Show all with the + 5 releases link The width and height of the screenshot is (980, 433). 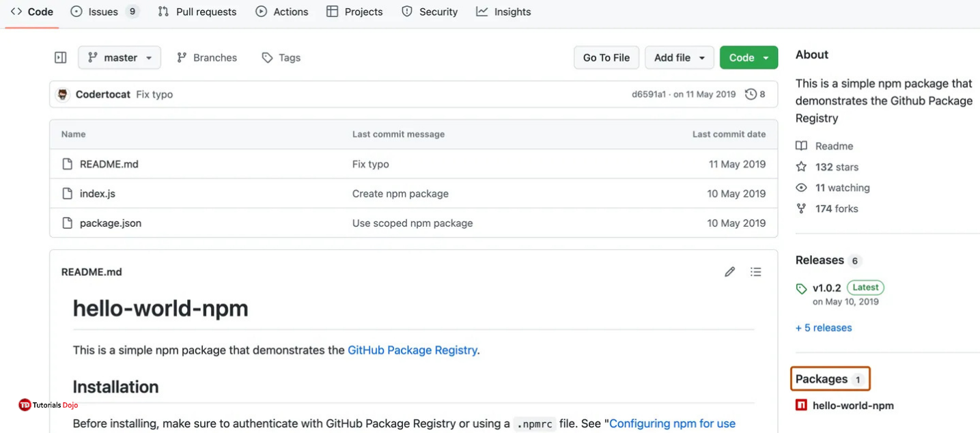coord(823,327)
